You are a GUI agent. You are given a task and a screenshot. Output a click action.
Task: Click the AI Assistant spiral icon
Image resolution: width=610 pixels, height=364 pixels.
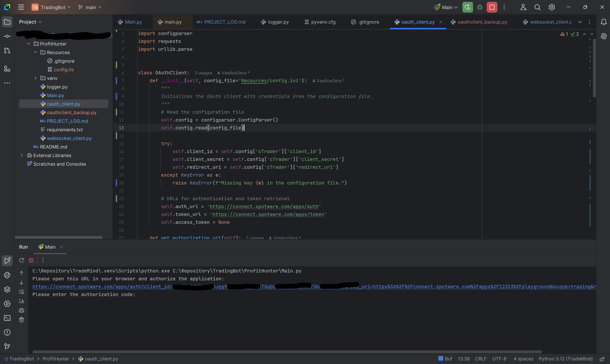pos(604,36)
